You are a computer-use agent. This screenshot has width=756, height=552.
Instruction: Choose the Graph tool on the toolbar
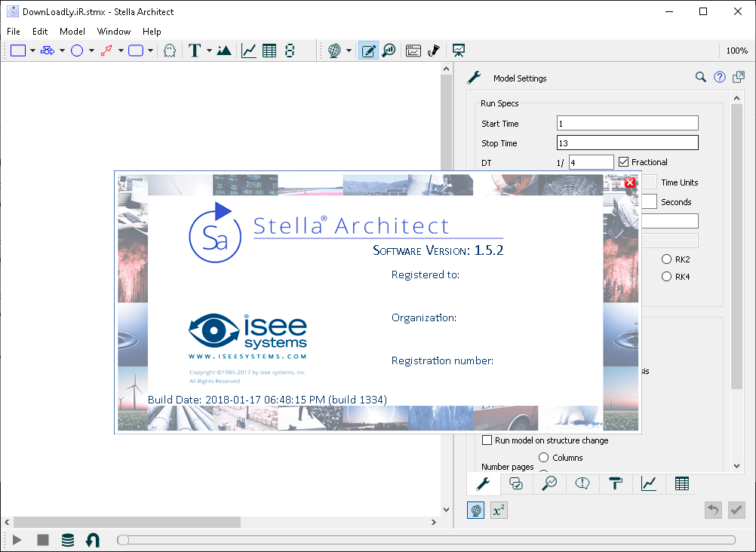point(247,51)
